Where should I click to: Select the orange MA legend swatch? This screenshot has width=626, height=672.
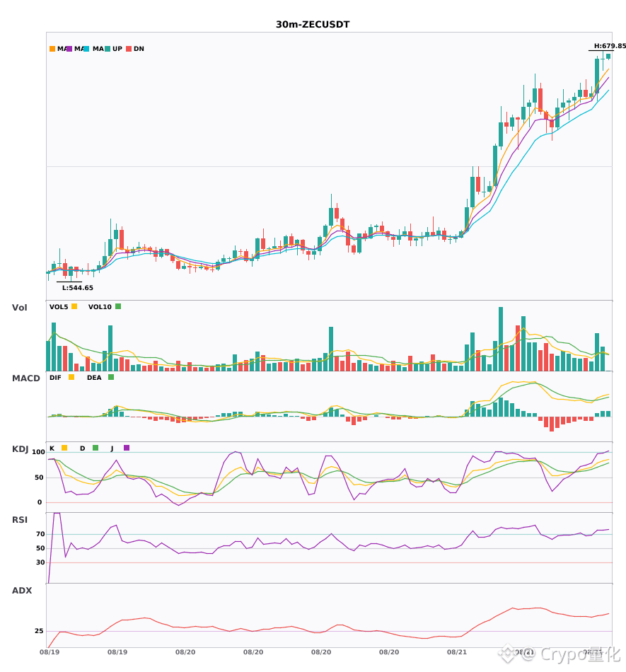point(52,49)
